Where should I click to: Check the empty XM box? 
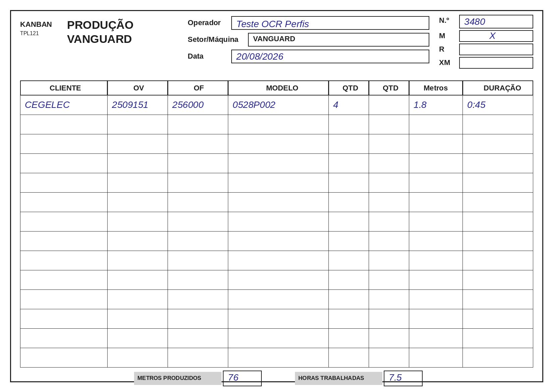pos(496,63)
